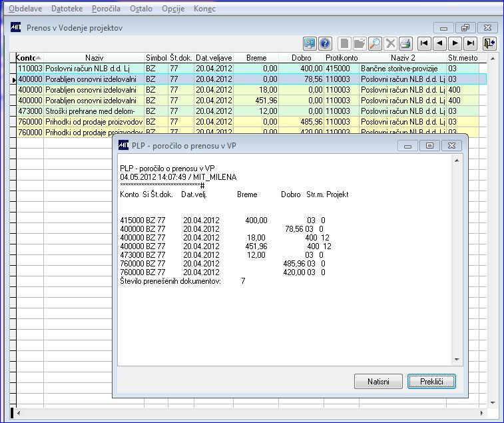Click the magnifying glass search icon

tap(375, 44)
